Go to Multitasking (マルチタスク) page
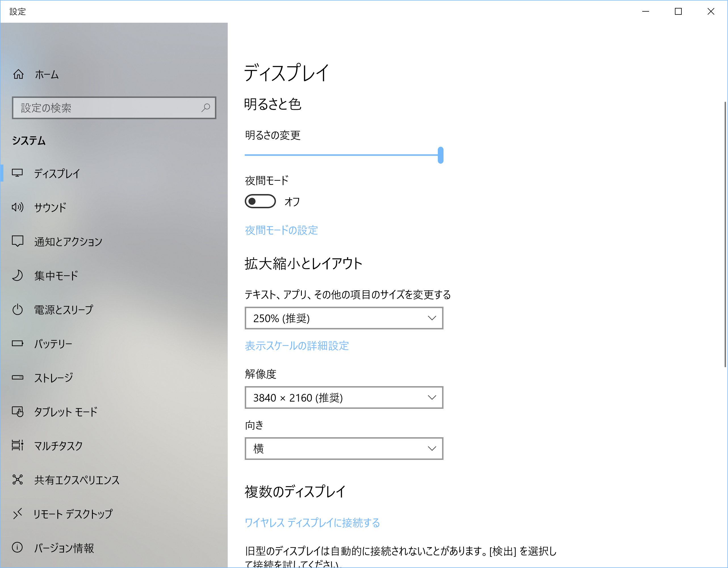728x568 pixels. pos(58,446)
